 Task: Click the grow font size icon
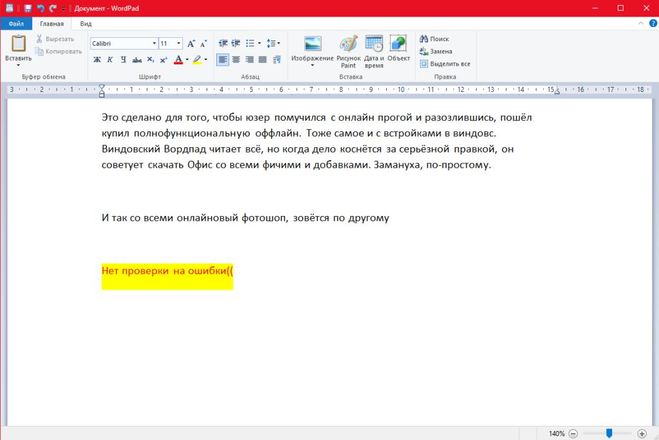(x=192, y=44)
